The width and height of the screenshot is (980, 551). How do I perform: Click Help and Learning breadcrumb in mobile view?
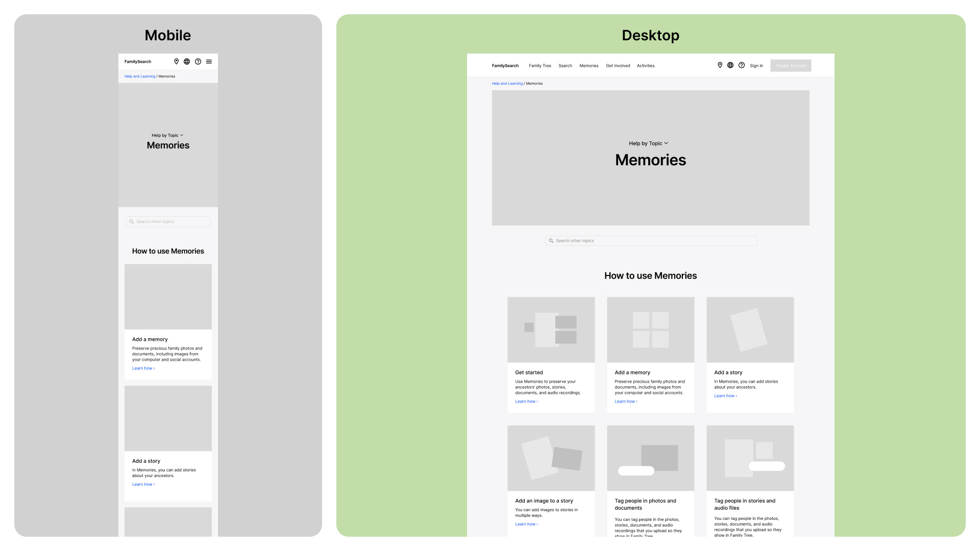140,77
